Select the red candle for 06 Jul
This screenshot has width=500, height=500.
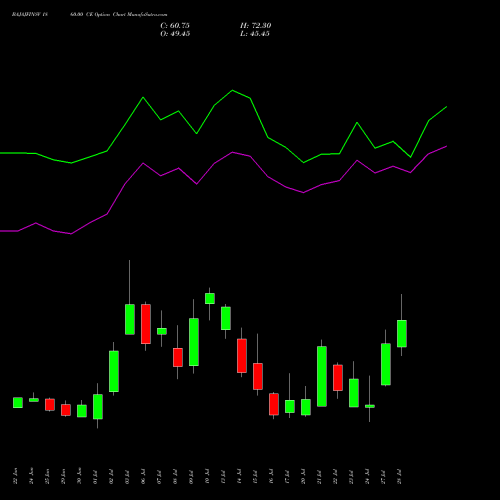[x=146, y=324]
